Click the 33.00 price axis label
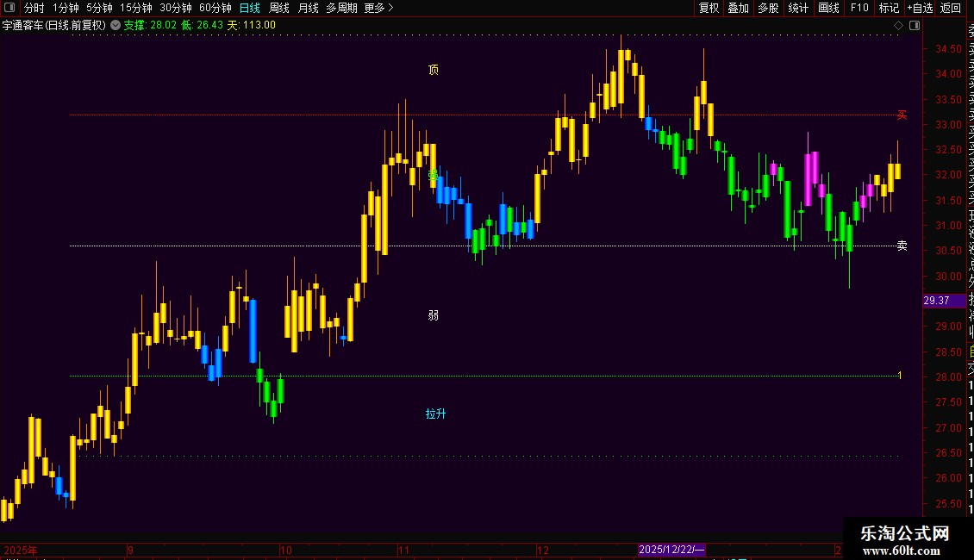This screenshot has height=560, width=974. point(948,124)
